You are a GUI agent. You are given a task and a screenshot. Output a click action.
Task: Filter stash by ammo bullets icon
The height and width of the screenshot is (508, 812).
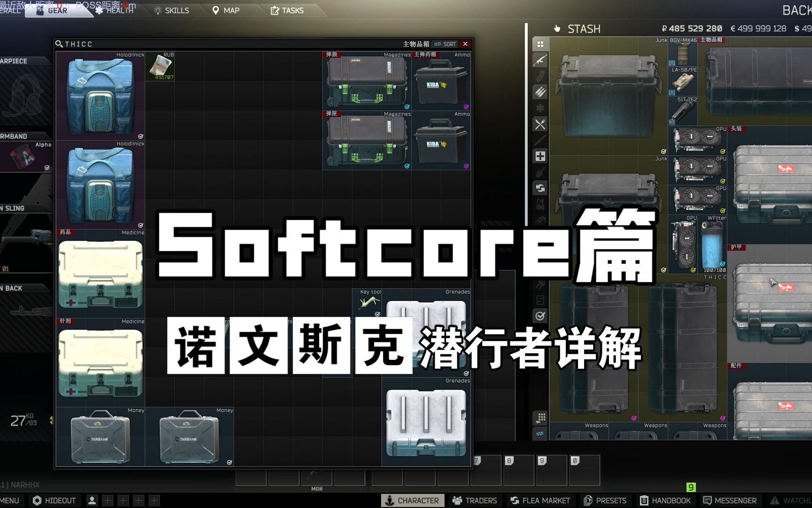pyautogui.click(x=540, y=92)
